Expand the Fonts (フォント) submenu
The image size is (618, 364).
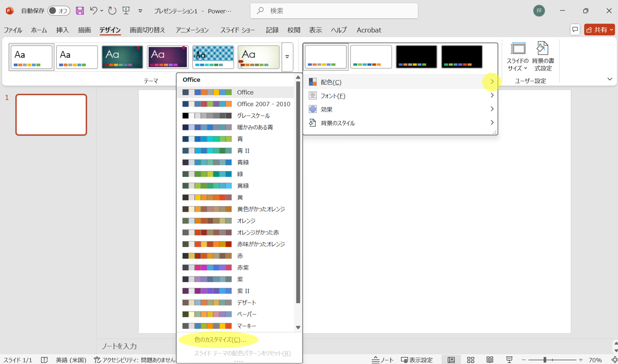[400, 96]
